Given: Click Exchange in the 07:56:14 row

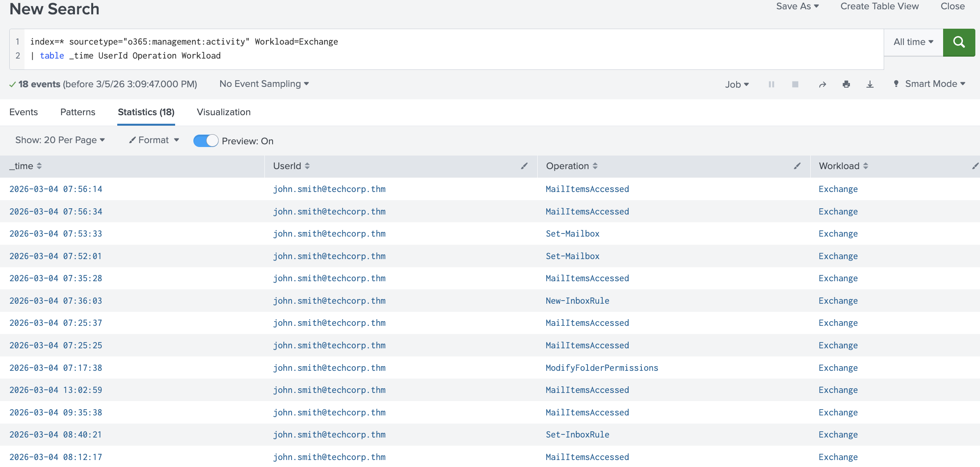Looking at the screenshot, I should [838, 189].
